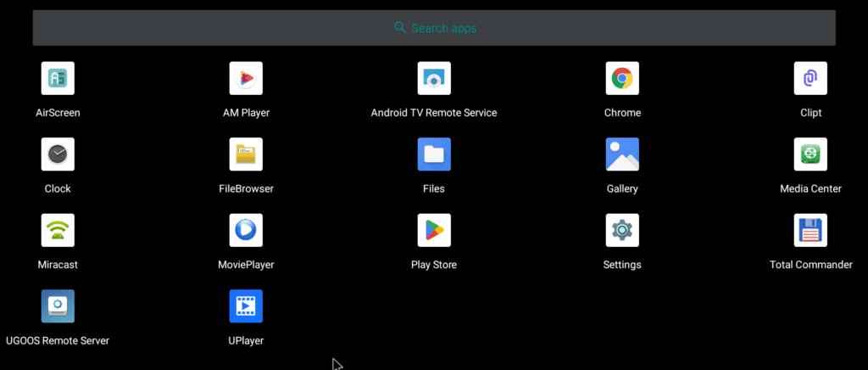The image size is (868, 370).
Task: Open the Play Store
Action: [434, 230]
